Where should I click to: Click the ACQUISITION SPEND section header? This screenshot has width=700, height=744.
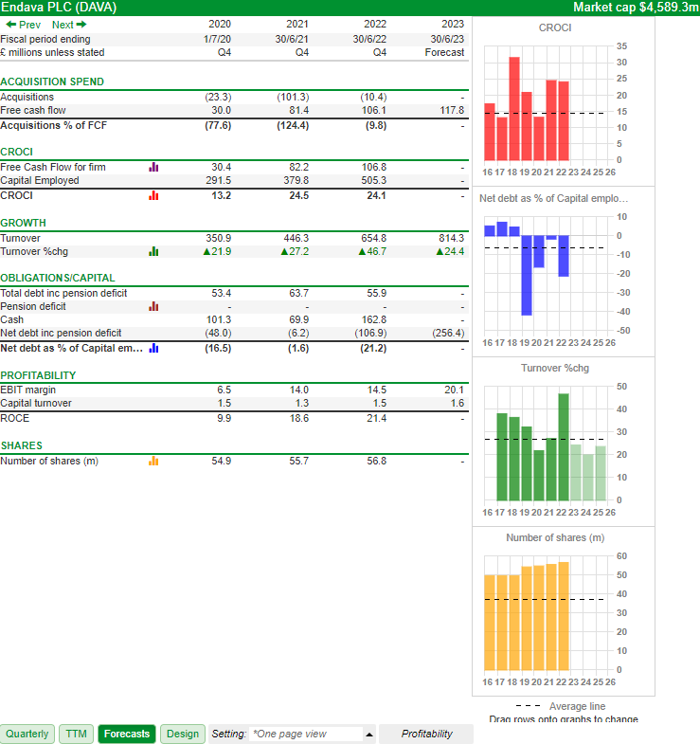52,82
